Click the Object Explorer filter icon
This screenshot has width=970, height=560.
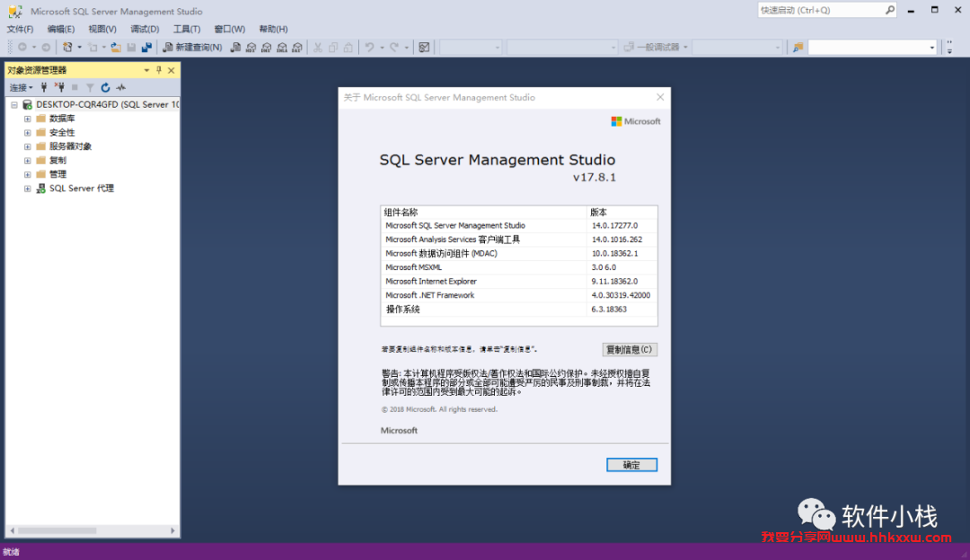click(x=91, y=87)
